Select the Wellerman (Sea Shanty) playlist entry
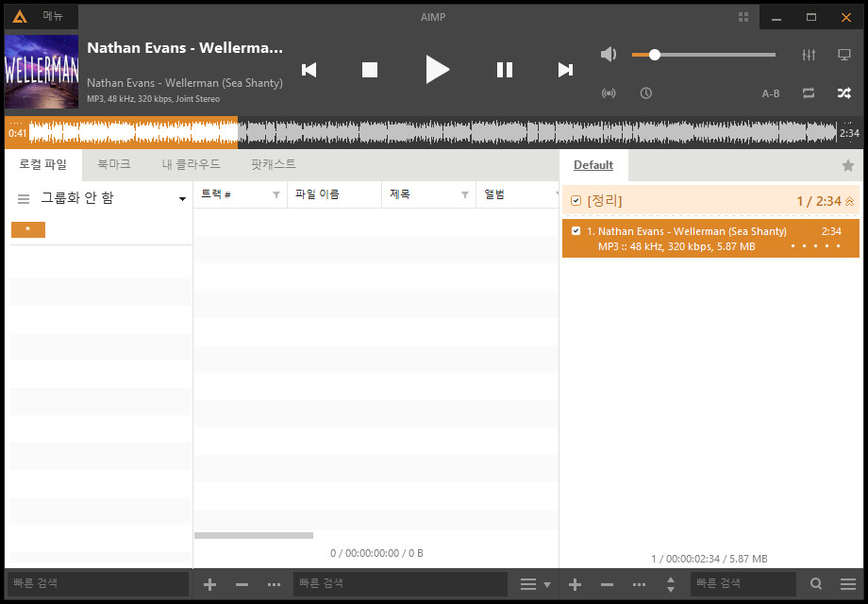 (710, 239)
